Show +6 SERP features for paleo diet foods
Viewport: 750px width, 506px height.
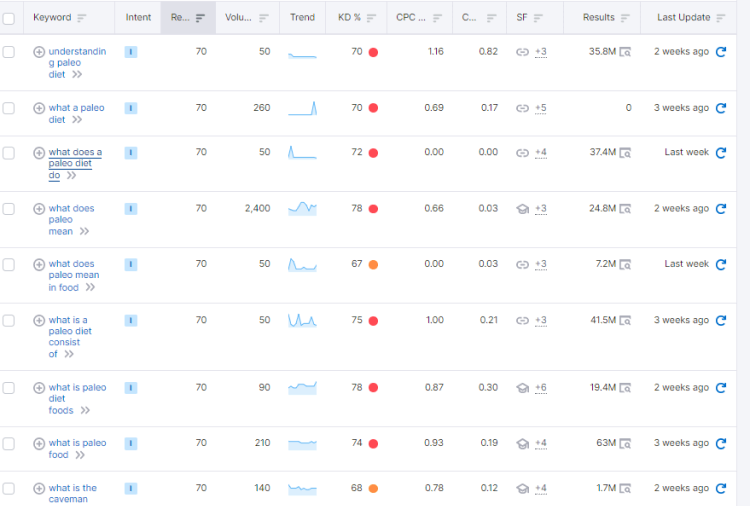[541, 388]
